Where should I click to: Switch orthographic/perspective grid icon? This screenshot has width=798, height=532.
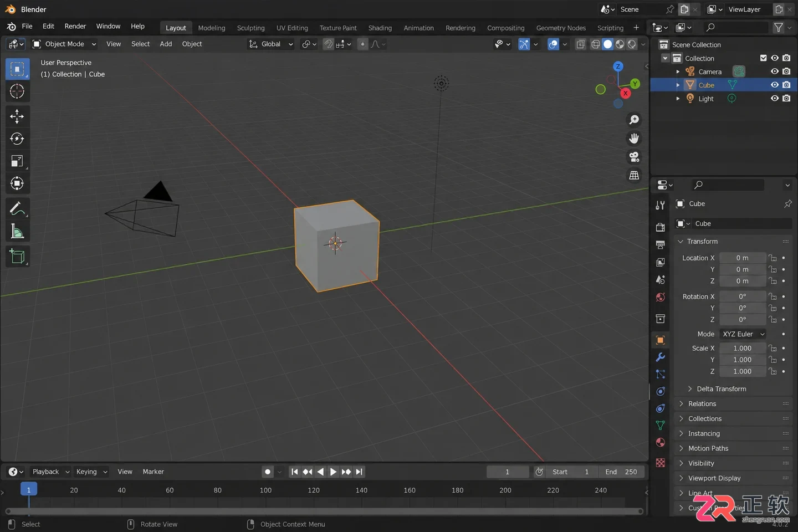pos(634,175)
